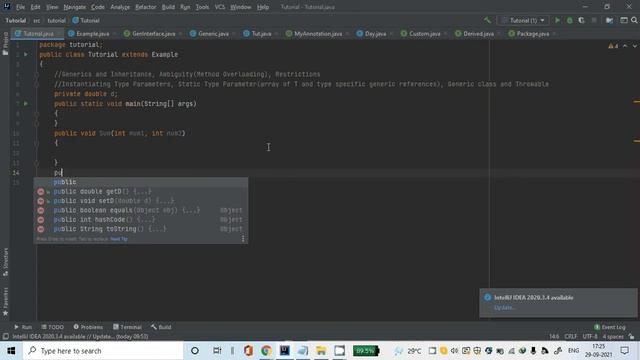
Task: Open Chrome from the taskbar
Action: pos(266,351)
